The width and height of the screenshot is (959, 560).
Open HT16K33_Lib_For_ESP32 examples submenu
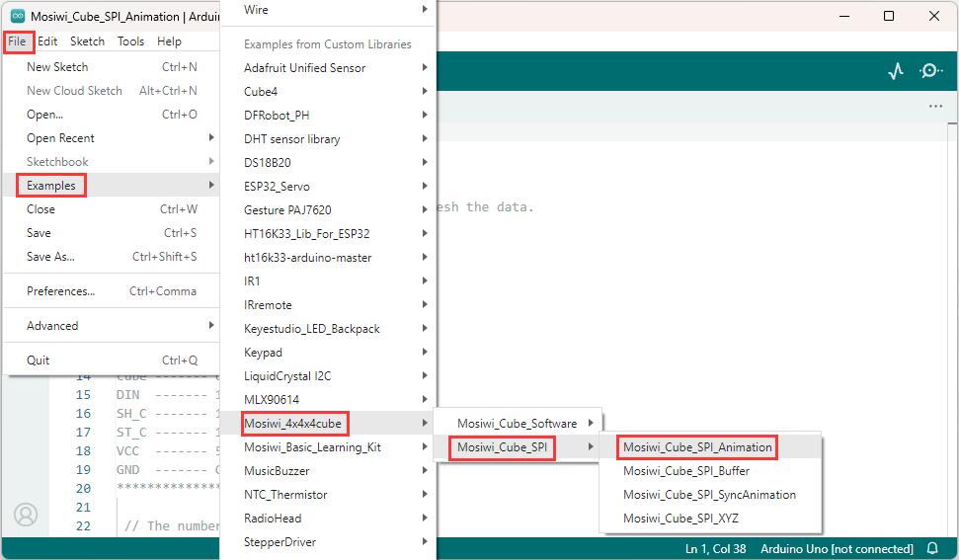click(x=329, y=233)
